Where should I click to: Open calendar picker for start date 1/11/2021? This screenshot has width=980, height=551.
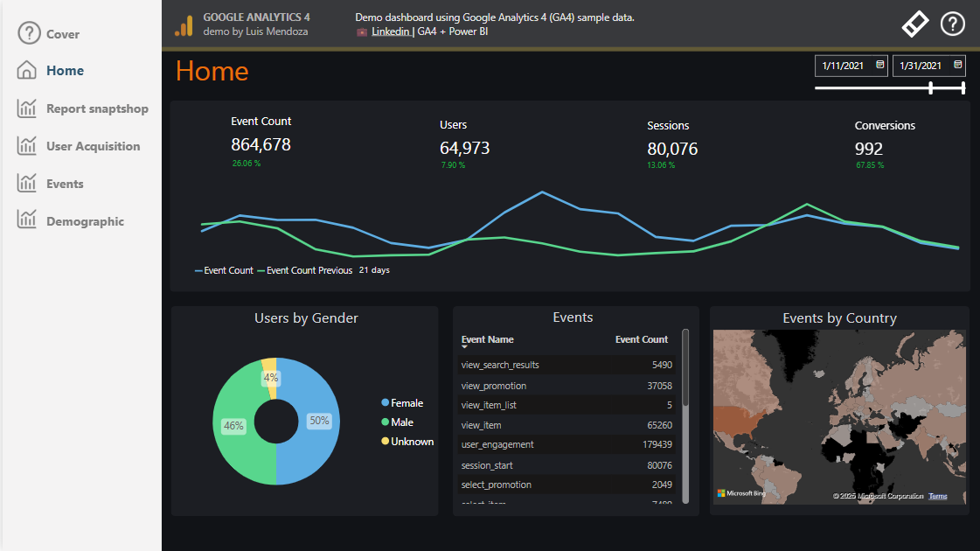click(880, 65)
